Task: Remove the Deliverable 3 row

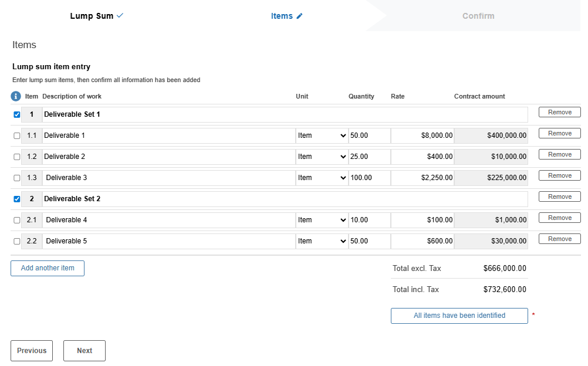Action: (559, 175)
